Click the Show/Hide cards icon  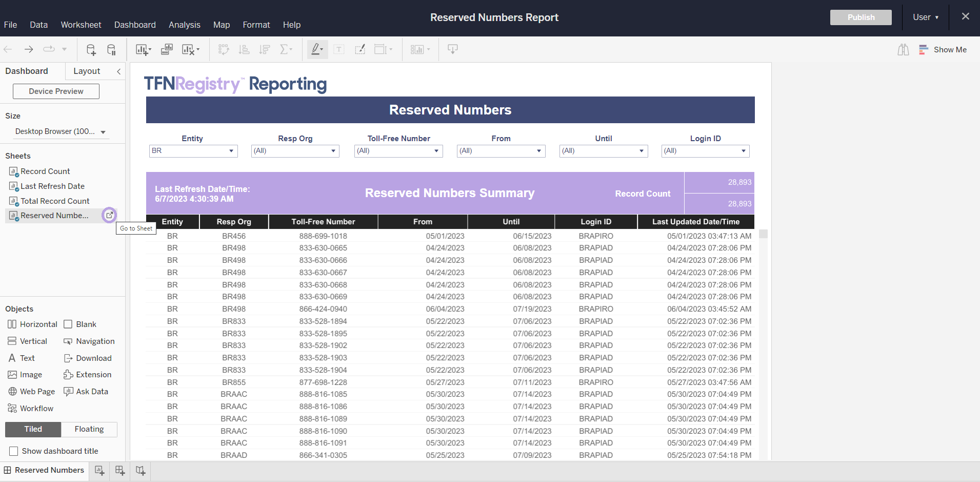421,49
